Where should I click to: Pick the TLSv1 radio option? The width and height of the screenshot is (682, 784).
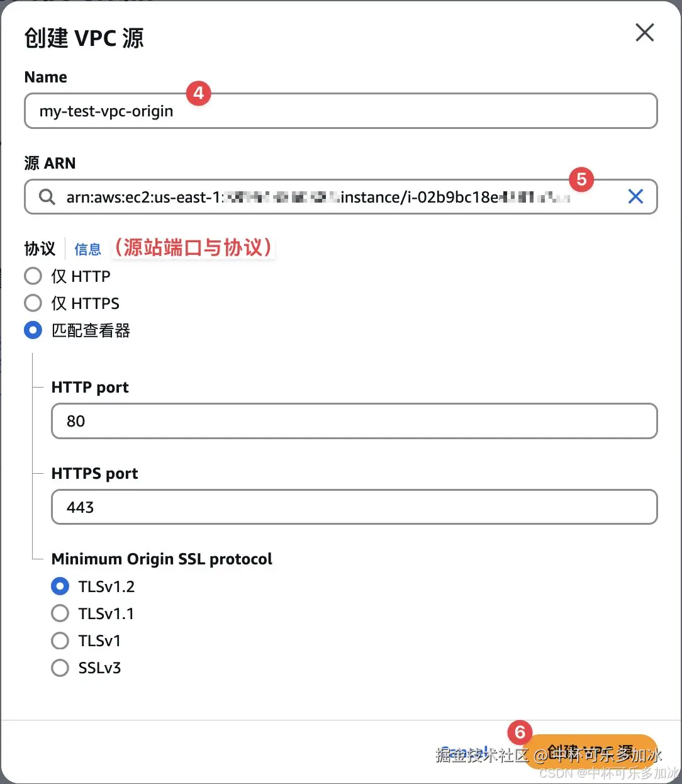click(60, 641)
